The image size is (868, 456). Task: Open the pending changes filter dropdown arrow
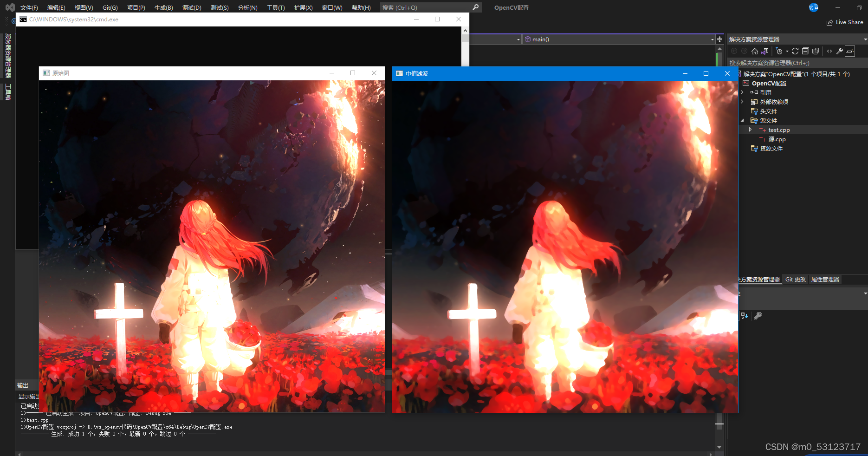pyautogui.click(x=787, y=52)
